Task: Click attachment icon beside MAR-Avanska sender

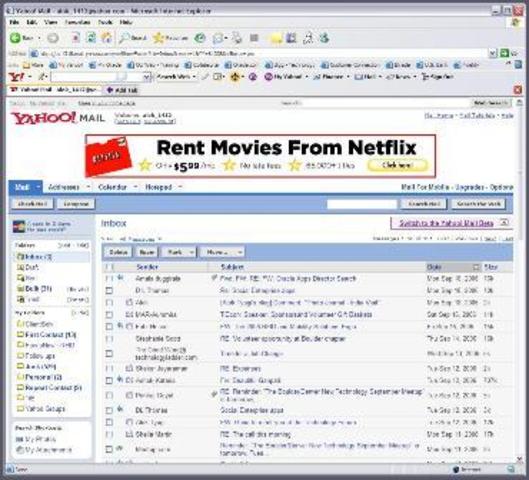Action: [129, 314]
